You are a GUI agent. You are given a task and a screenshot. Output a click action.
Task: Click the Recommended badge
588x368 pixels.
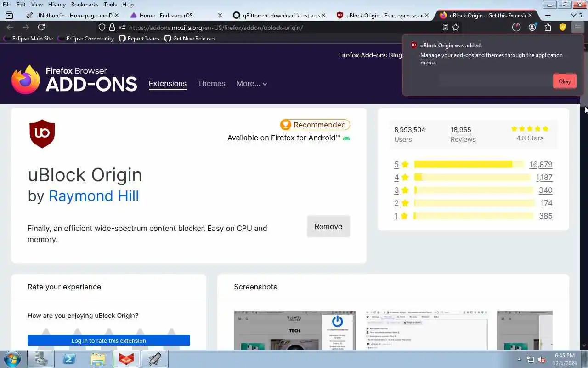click(315, 125)
